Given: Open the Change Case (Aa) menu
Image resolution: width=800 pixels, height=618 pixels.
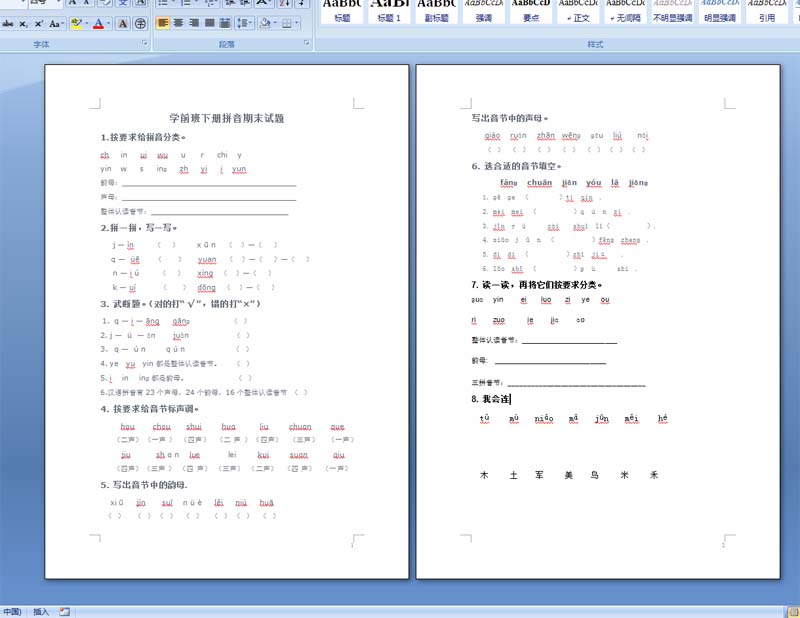Looking at the screenshot, I should click(x=56, y=23).
